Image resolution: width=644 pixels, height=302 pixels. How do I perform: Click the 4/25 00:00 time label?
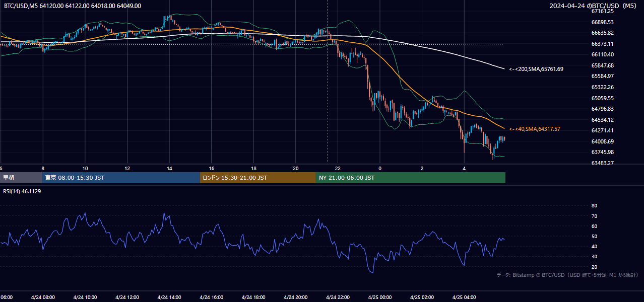pyautogui.click(x=380, y=297)
